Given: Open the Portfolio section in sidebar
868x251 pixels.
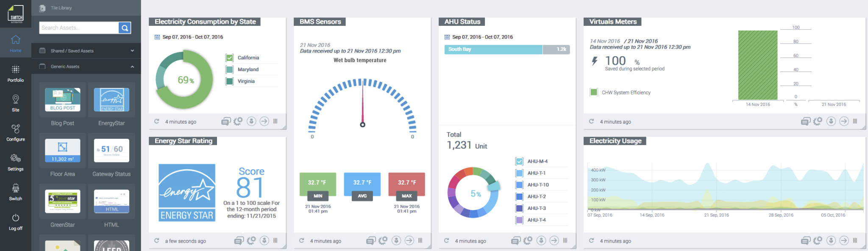Looking at the screenshot, I should [15, 73].
